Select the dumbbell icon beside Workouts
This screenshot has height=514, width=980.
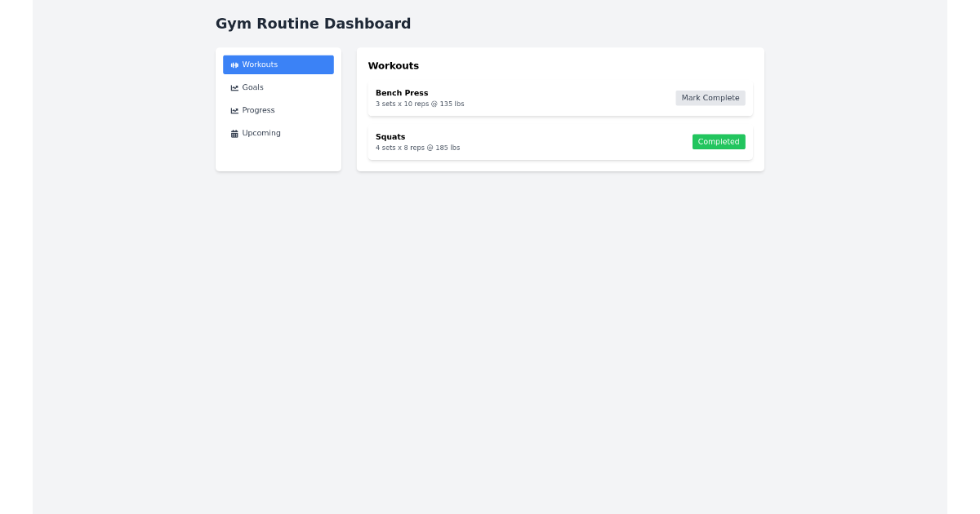[x=234, y=64]
